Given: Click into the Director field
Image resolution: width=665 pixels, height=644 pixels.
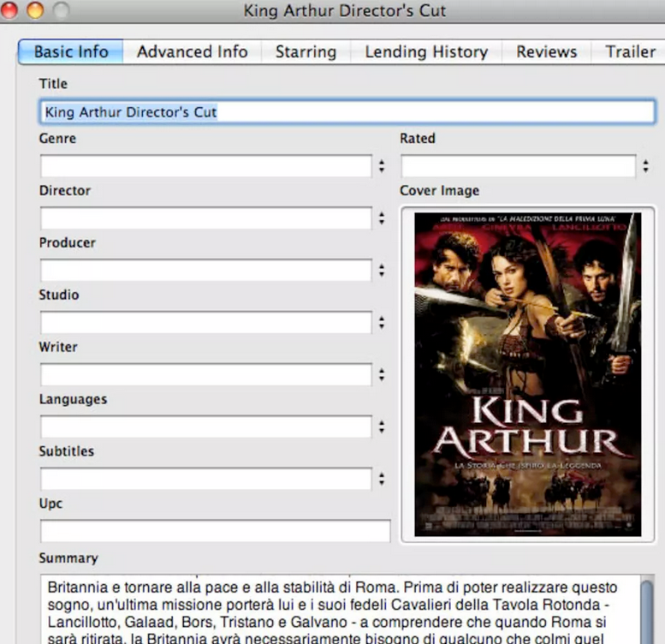Looking at the screenshot, I should 206,218.
